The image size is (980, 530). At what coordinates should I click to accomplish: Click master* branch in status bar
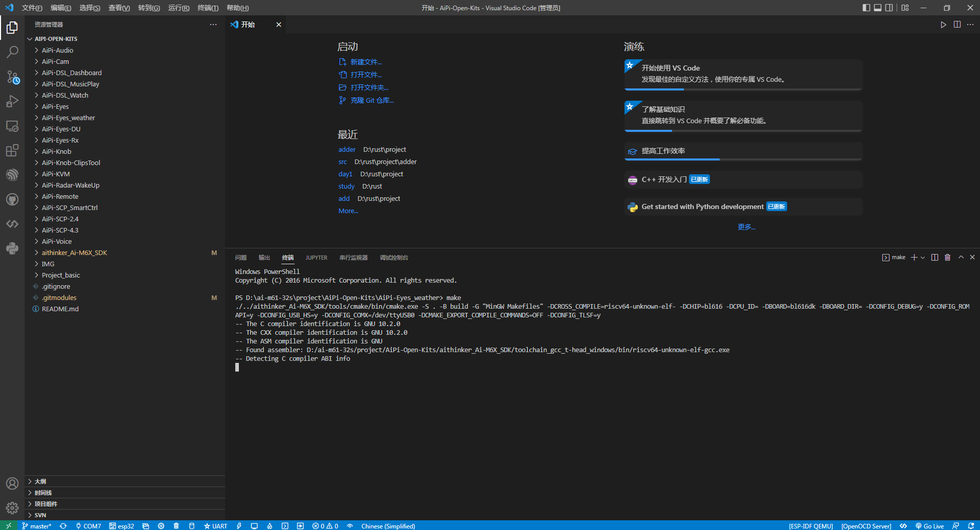click(x=36, y=526)
